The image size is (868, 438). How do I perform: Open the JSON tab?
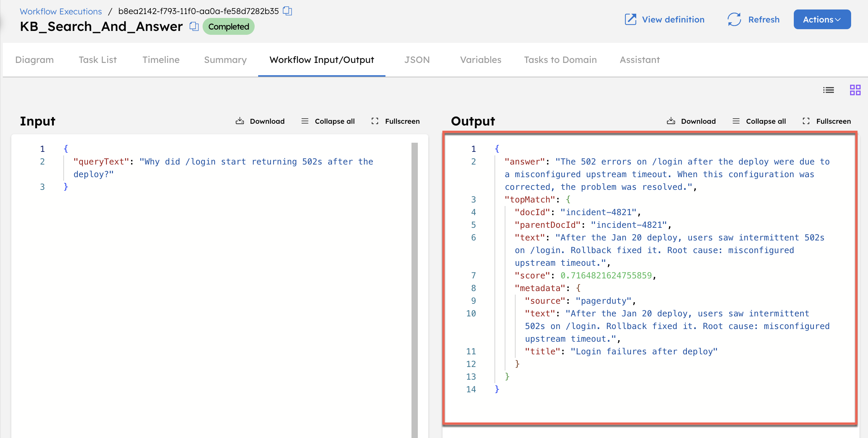click(417, 60)
